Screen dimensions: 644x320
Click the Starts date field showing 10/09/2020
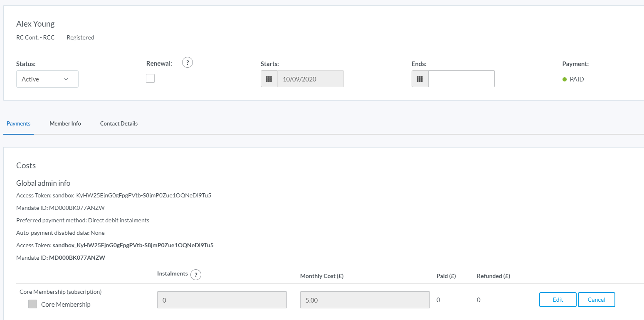(310, 79)
